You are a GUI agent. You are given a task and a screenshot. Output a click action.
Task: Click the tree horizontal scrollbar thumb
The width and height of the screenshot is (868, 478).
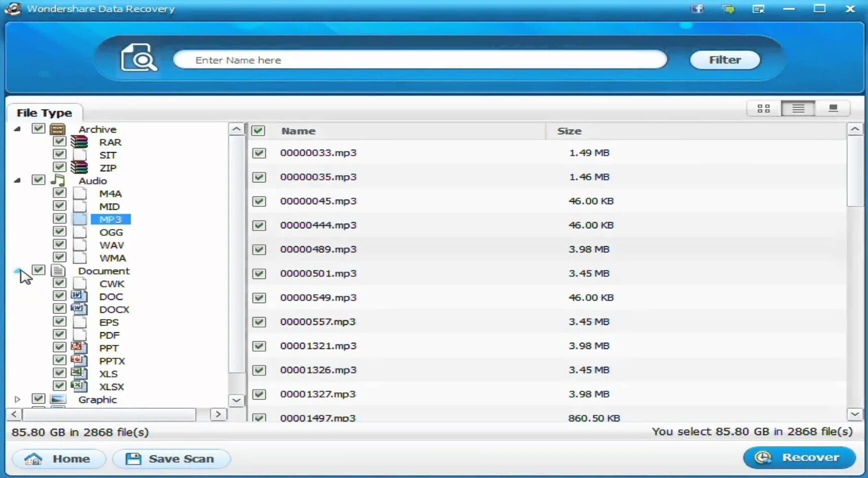(x=109, y=414)
